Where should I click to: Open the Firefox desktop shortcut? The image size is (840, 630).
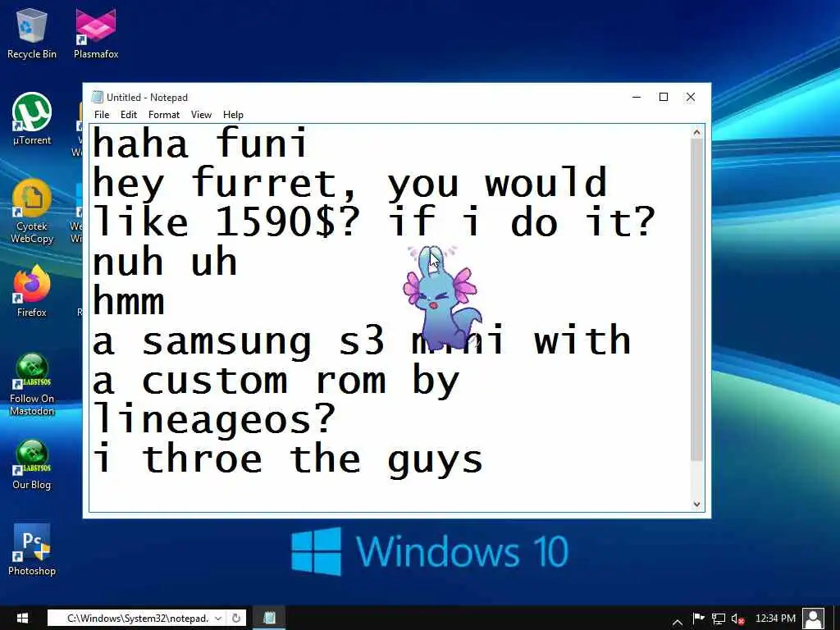point(32,291)
